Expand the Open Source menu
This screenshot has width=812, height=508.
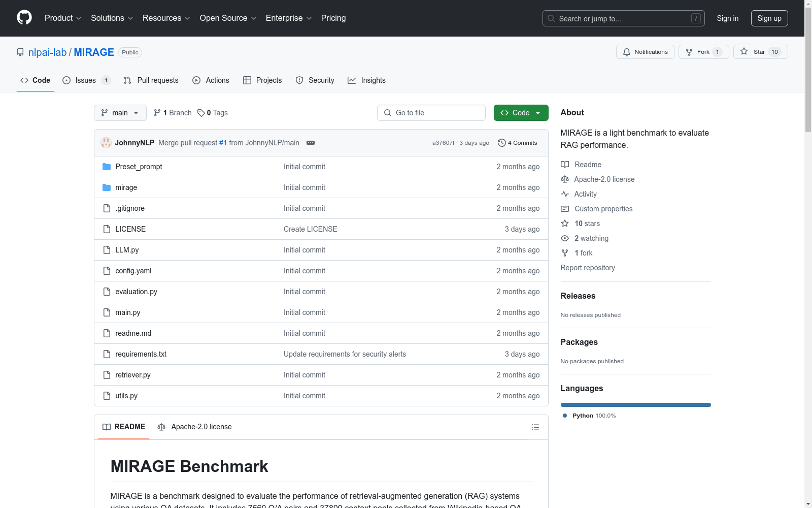228,18
